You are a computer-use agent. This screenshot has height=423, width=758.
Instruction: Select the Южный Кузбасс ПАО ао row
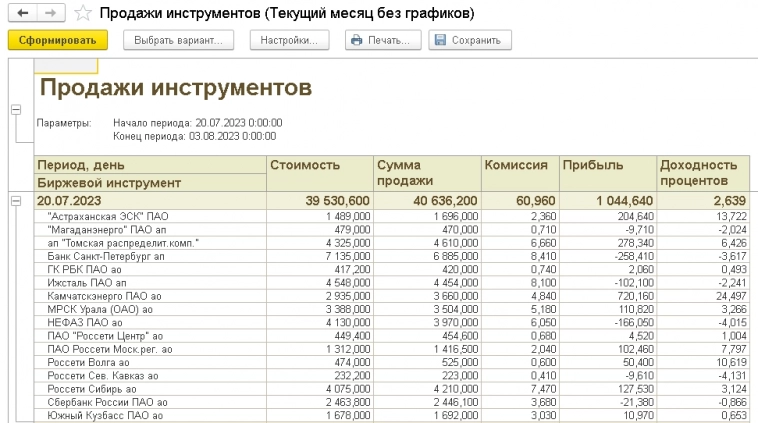(x=392, y=415)
